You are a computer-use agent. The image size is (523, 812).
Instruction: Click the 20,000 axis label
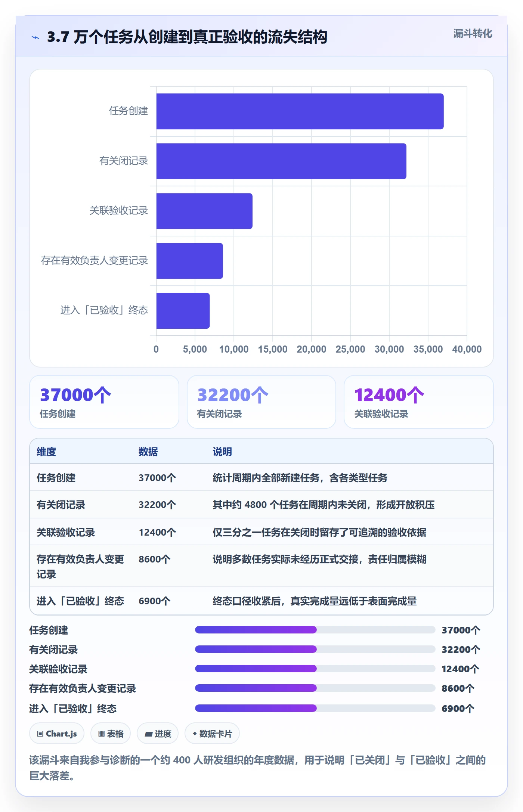(312, 349)
